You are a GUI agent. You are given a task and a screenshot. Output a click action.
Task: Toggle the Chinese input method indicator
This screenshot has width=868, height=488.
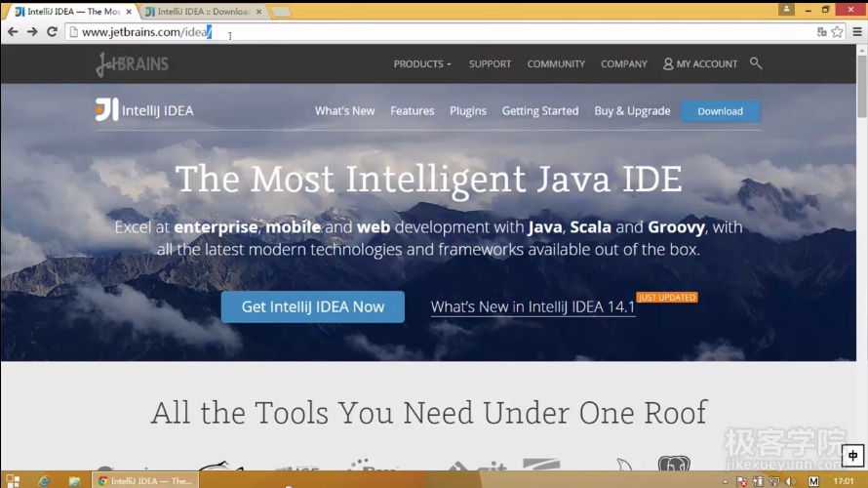click(x=853, y=456)
